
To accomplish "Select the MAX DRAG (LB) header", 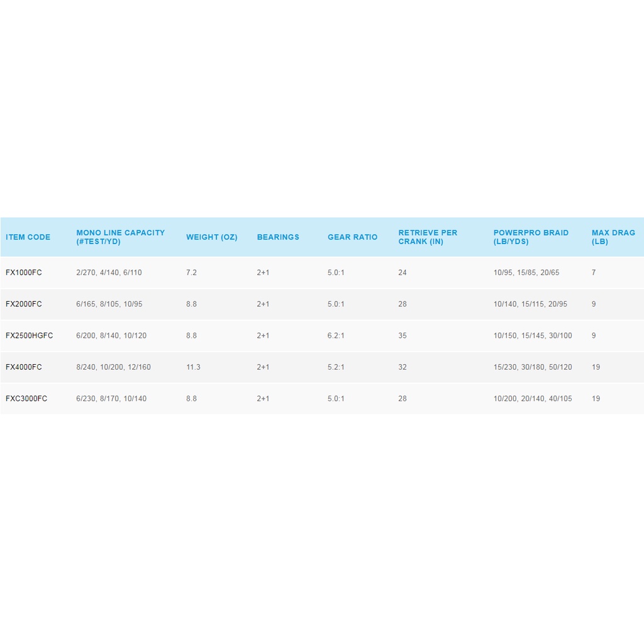I will [x=613, y=237].
